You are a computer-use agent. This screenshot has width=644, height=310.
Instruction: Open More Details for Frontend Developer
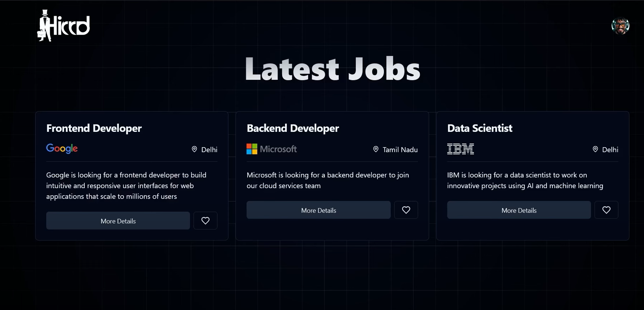coord(118,221)
